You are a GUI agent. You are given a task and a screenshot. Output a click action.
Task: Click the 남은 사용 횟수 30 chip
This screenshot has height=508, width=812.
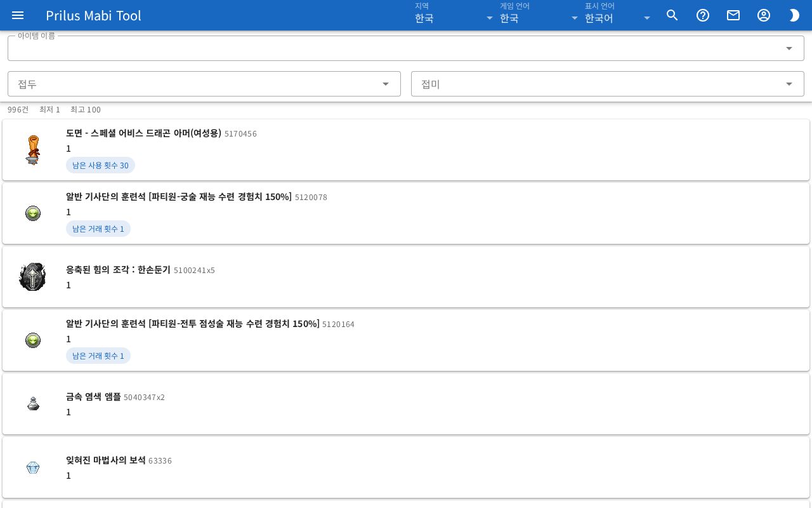coord(100,165)
